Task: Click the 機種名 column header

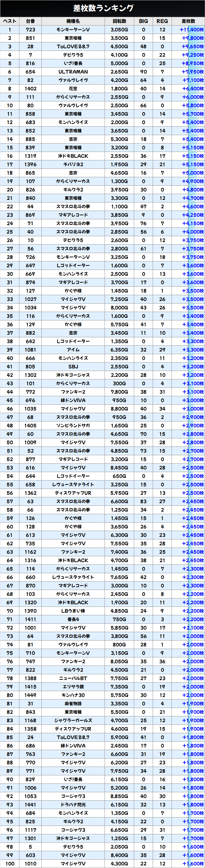Action: [73, 21]
